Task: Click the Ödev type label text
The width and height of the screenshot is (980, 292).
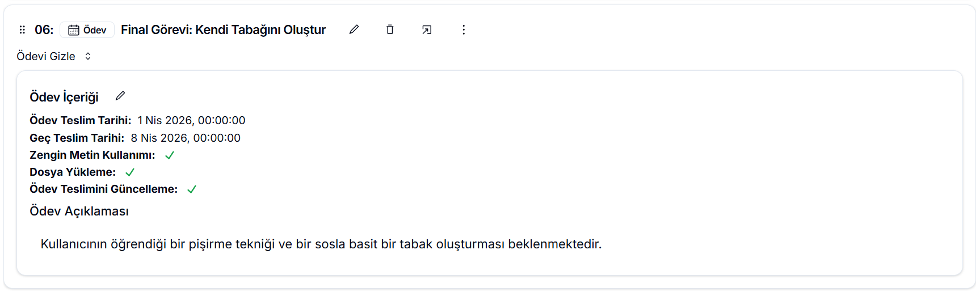Action: [x=95, y=30]
